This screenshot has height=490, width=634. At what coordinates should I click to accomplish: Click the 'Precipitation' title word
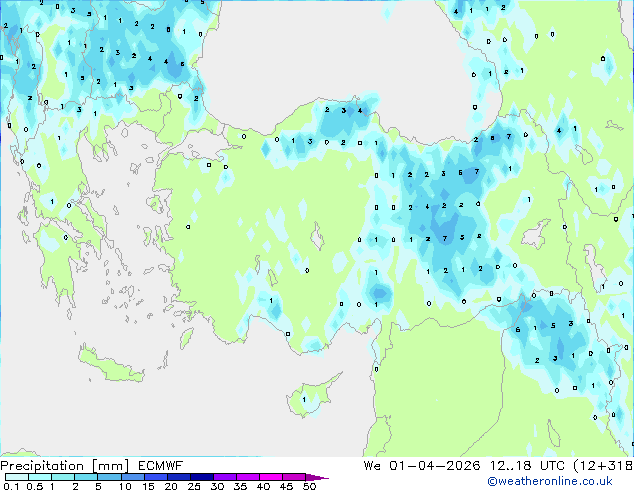[x=42, y=466]
